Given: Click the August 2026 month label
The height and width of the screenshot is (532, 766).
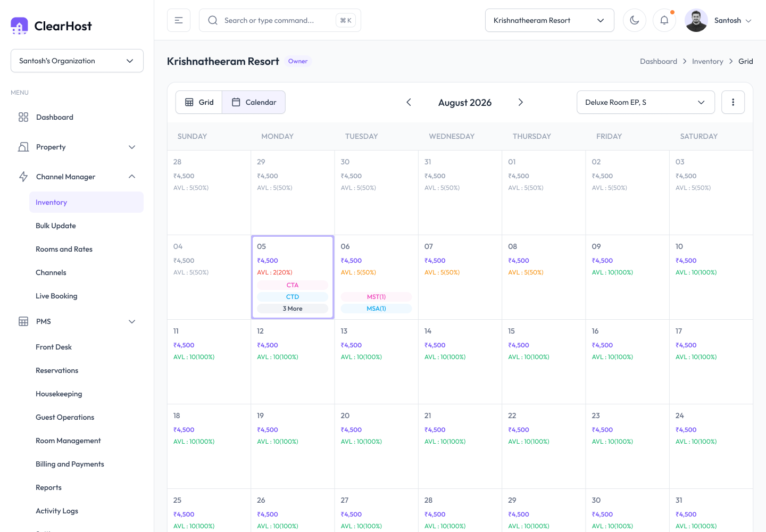Looking at the screenshot, I should click(x=465, y=103).
